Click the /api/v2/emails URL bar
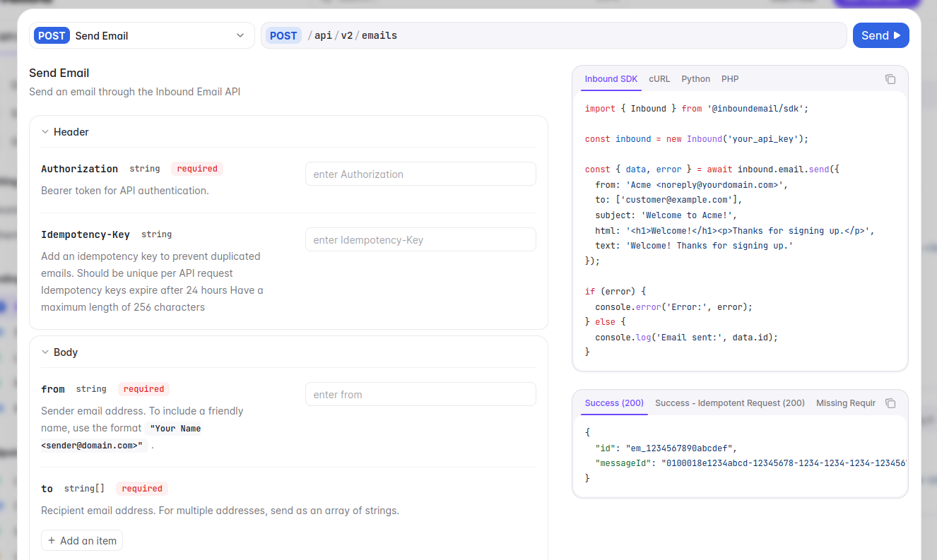The image size is (937, 560). coord(554,35)
